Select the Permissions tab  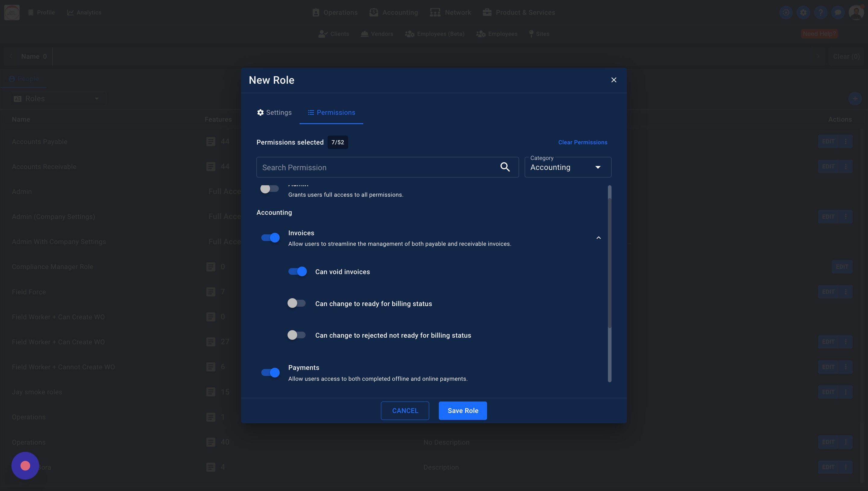[x=331, y=112]
